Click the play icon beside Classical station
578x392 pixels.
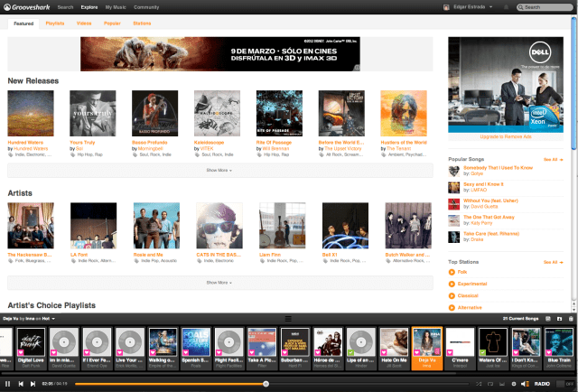[x=452, y=295]
